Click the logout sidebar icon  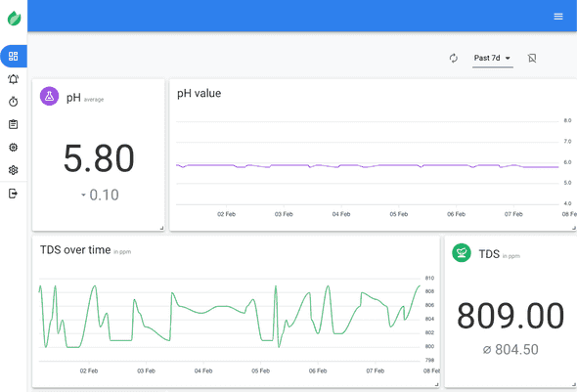14,194
